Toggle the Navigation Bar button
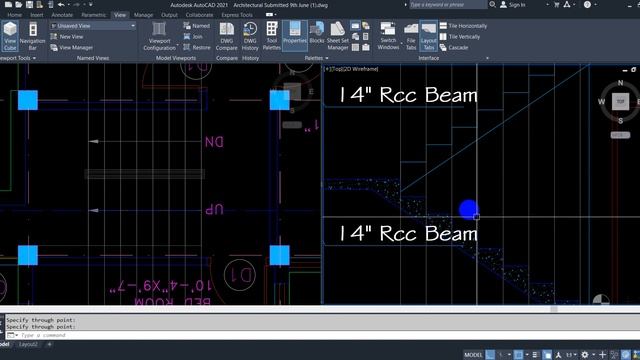The width and height of the screenshot is (640, 360). click(x=32, y=36)
